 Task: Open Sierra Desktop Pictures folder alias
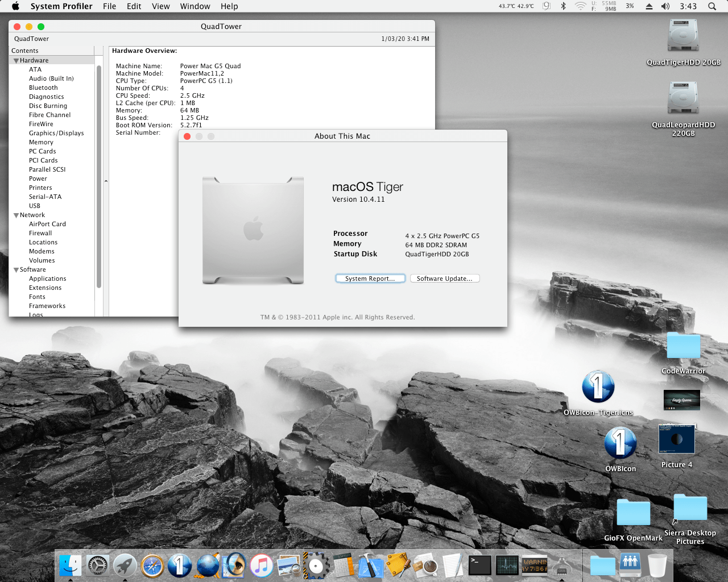click(690, 508)
